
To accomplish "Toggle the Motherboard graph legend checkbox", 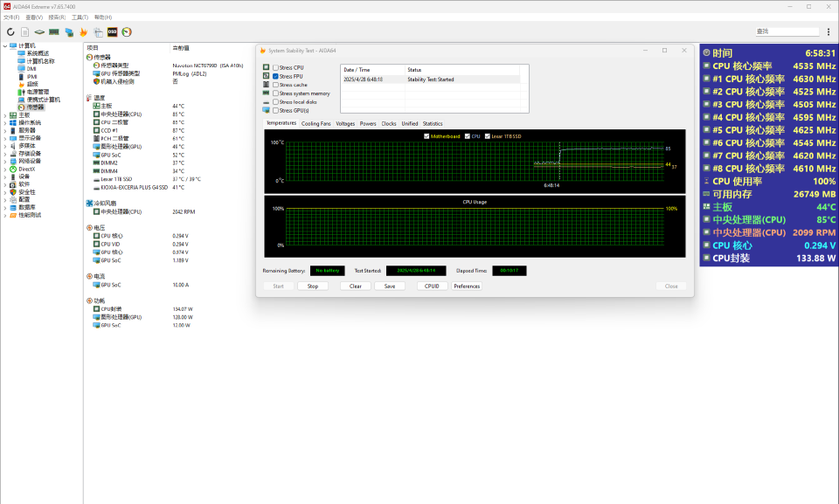I will click(426, 136).
